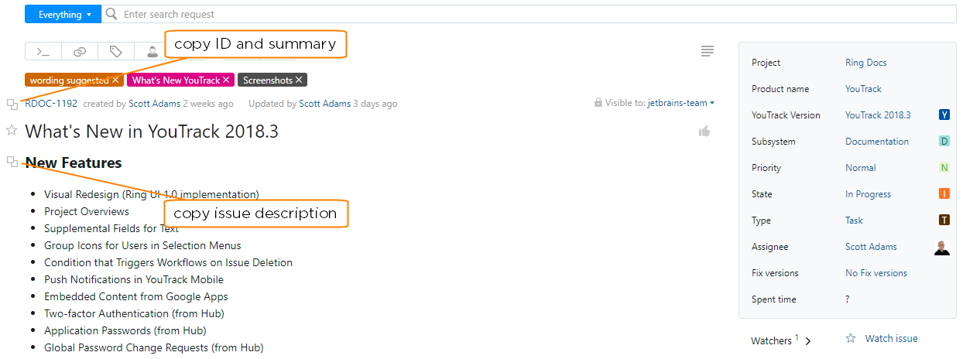Click the copy issue description icon
Screen dimensions: 980x359
click(x=12, y=162)
